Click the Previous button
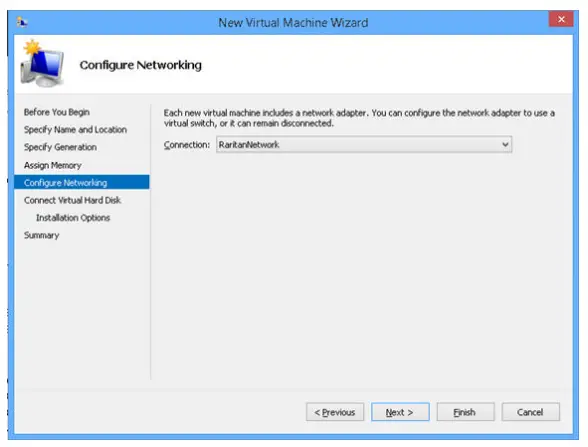Image resolution: width=588 pixels, height=447 pixels. click(335, 412)
